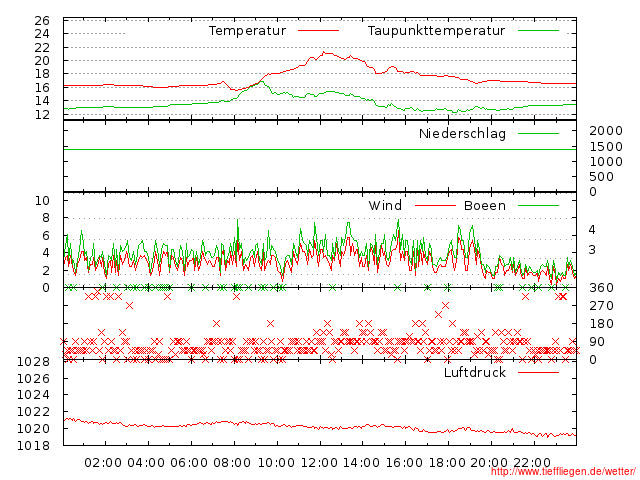Click the flat green Niederschlag line in the chart

320,149
